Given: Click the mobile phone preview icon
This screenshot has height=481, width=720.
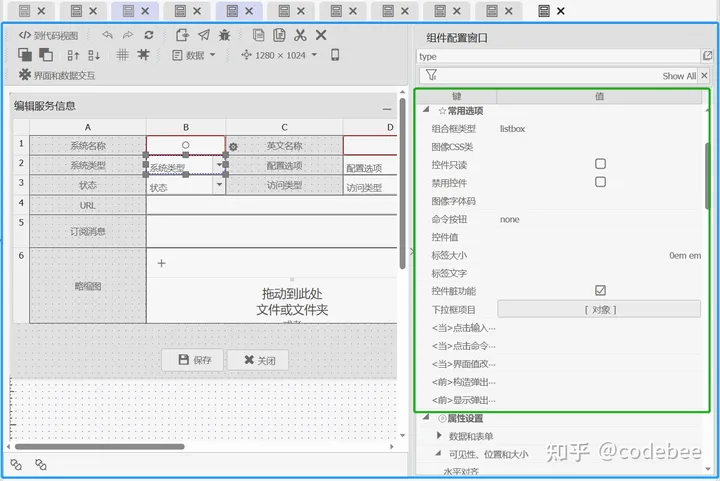Looking at the screenshot, I should [x=335, y=55].
